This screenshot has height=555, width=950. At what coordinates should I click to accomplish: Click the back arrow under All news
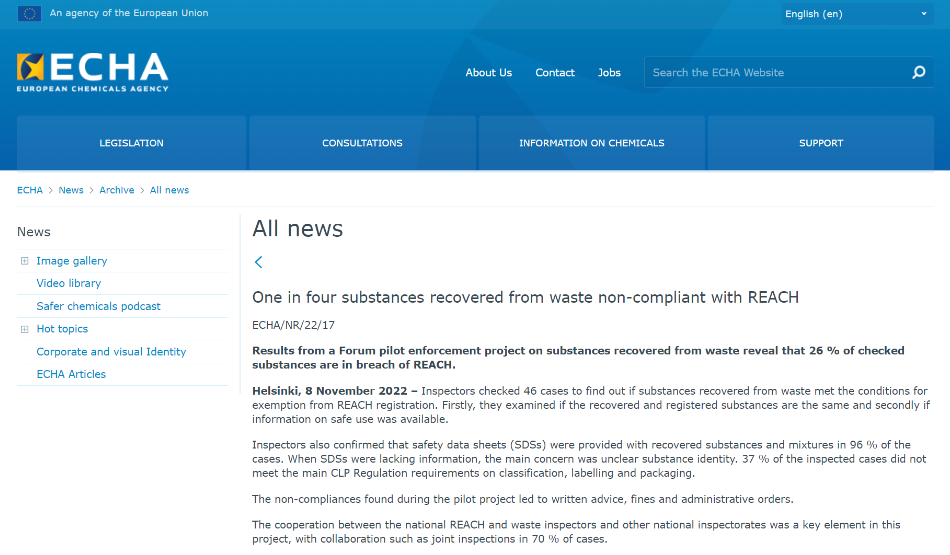point(258,262)
